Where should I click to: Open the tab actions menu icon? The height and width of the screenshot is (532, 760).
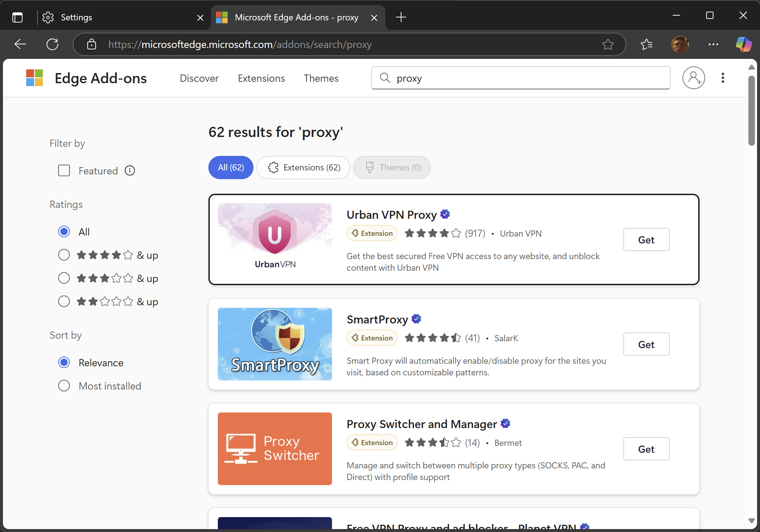pyautogui.click(x=17, y=17)
